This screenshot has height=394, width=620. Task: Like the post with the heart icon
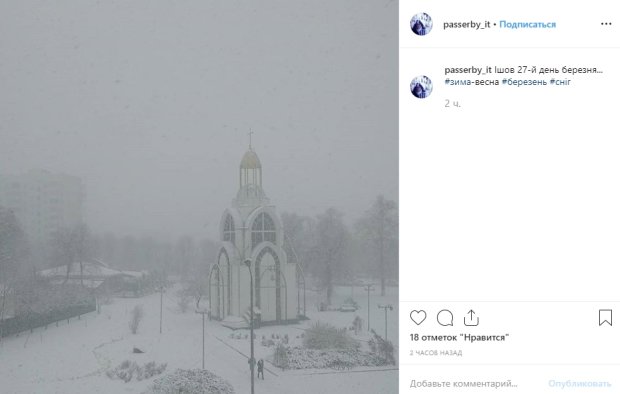pos(418,318)
